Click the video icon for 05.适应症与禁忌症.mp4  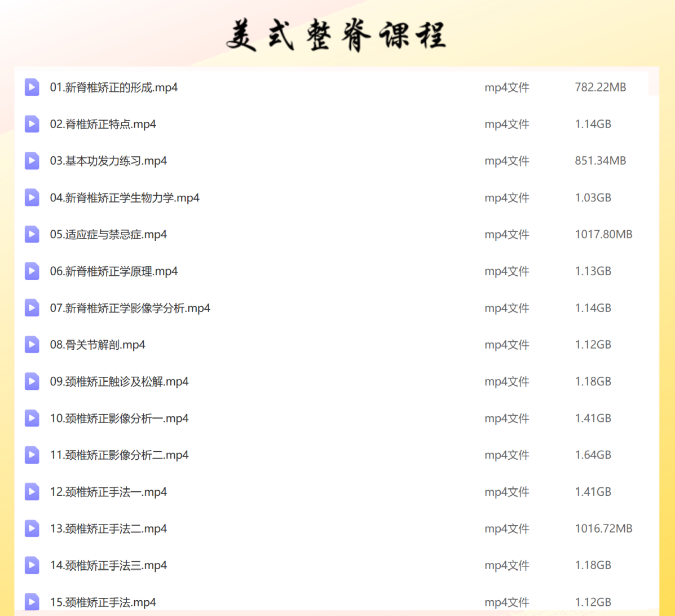(32, 234)
